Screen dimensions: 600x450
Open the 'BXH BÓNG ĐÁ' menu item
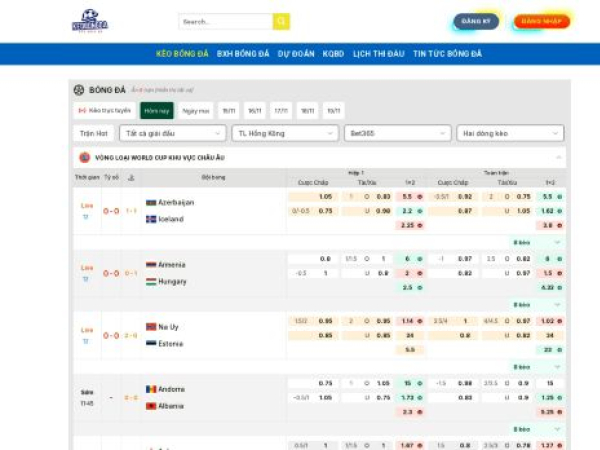[x=243, y=54]
